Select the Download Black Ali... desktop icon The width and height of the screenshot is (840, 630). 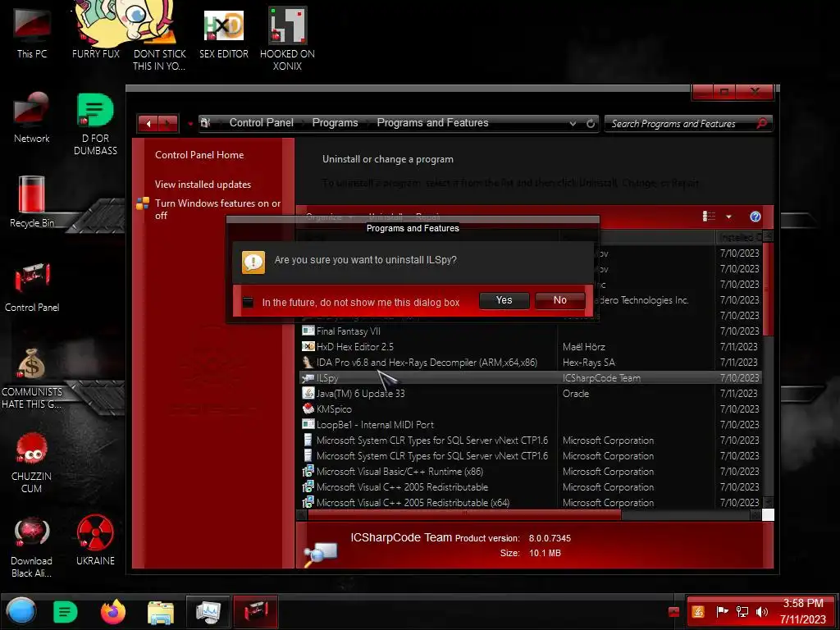(32, 547)
